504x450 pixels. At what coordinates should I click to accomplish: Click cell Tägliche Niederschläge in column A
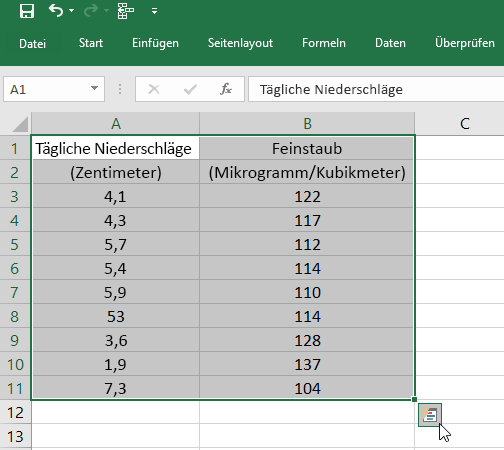pos(116,148)
